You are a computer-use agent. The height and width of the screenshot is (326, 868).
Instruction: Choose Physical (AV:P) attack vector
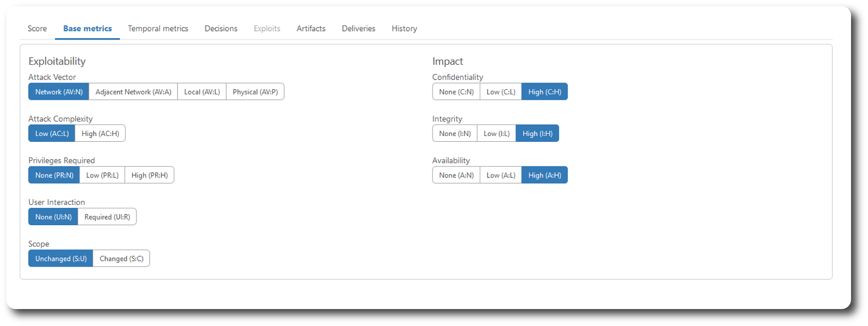coord(255,92)
